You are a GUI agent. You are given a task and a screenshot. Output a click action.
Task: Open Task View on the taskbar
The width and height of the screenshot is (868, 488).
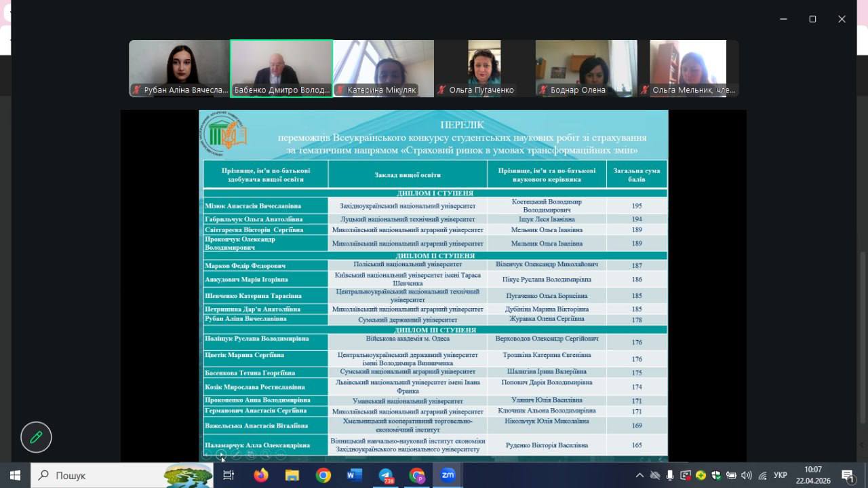tap(229, 475)
